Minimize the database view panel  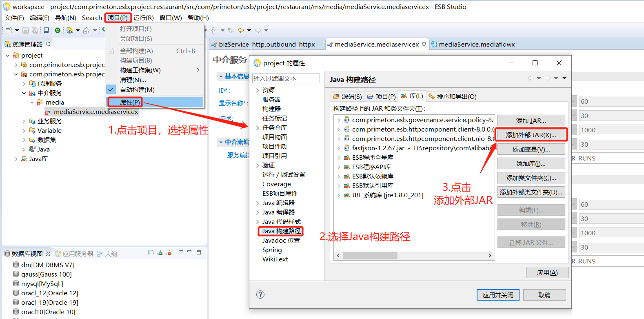[x=189, y=252]
